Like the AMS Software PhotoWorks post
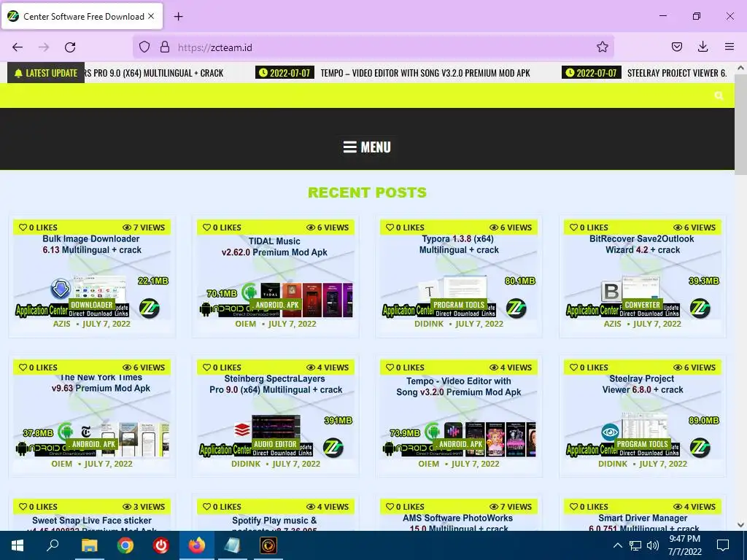The width and height of the screenshot is (747, 560). (404, 507)
